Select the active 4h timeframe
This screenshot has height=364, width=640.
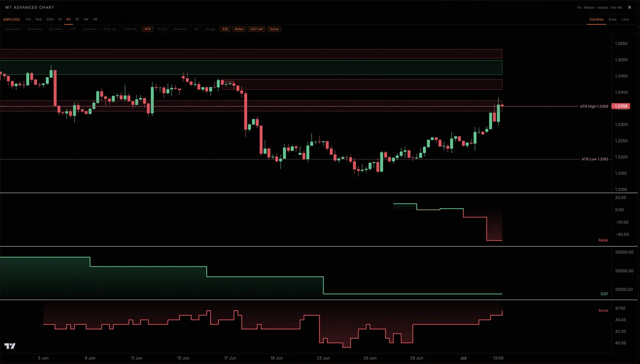tap(68, 19)
